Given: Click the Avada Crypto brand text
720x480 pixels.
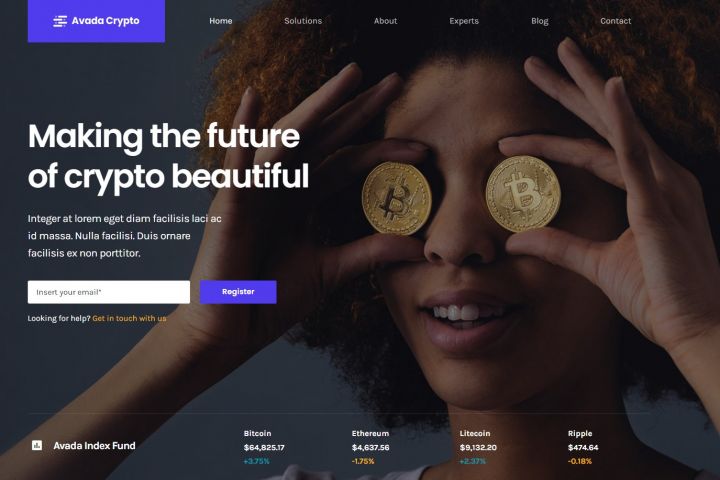Looking at the screenshot, I should 106,21.
